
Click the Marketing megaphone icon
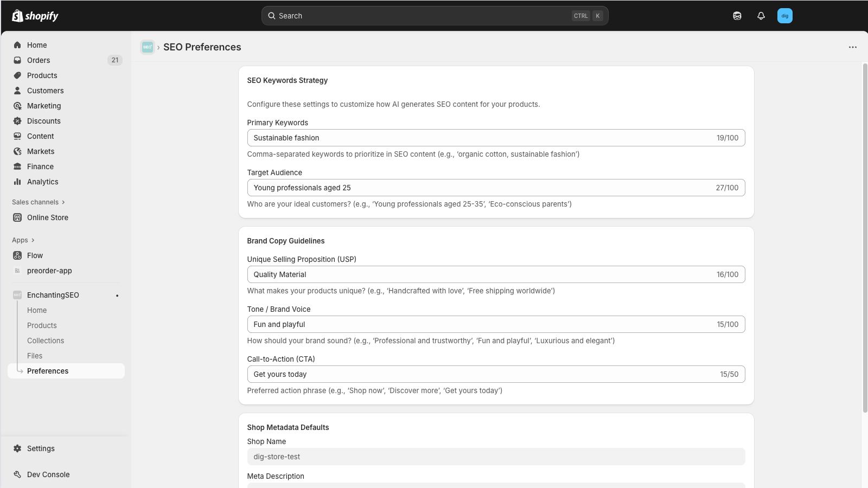pos(18,106)
